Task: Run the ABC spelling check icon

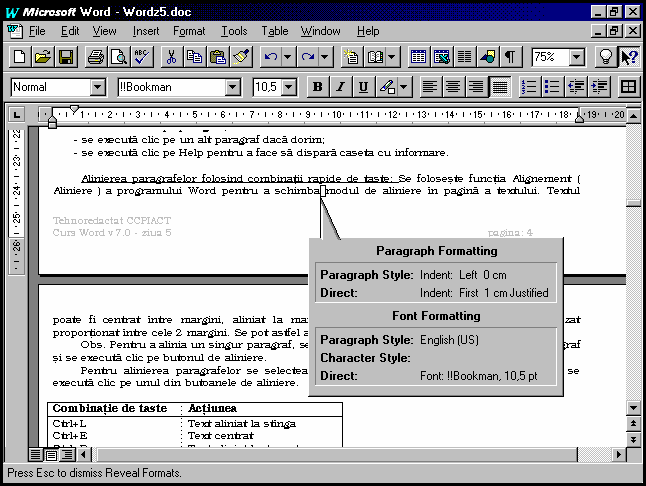Action: (142, 56)
